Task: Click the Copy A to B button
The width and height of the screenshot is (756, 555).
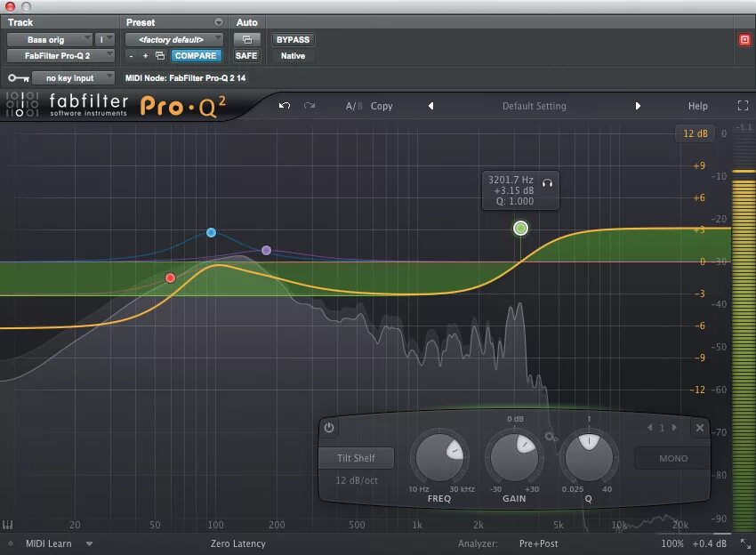Action: pyautogui.click(x=382, y=106)
